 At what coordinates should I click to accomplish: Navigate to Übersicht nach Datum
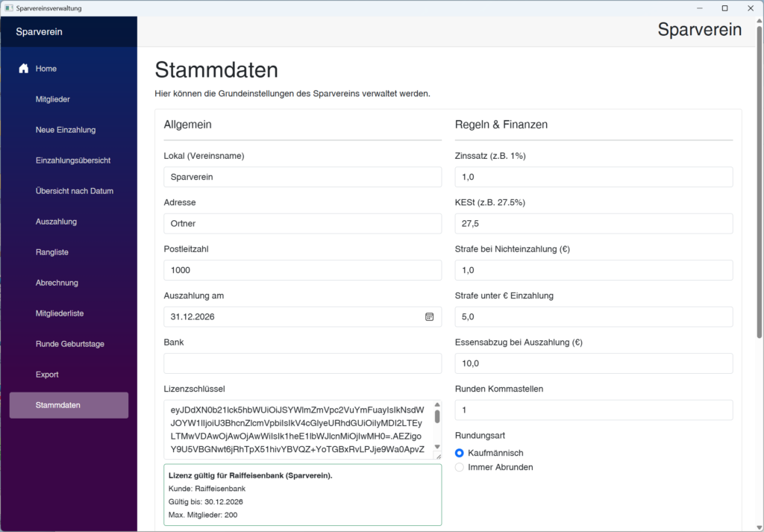[75, 191]
